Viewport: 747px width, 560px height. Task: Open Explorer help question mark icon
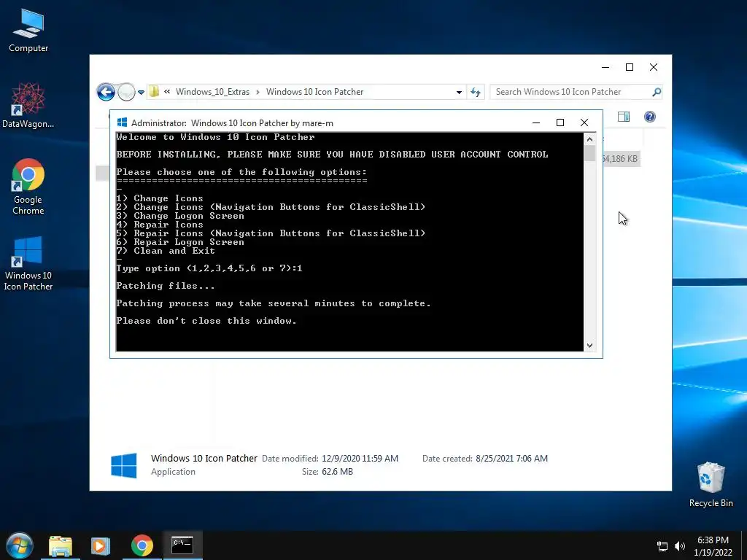650,117
